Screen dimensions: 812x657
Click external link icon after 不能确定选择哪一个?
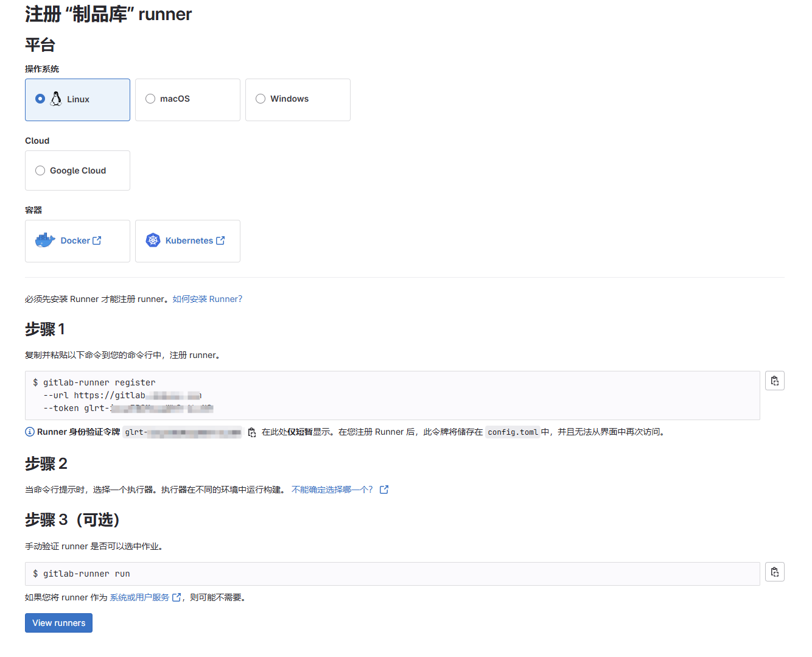tap(384, 490)
